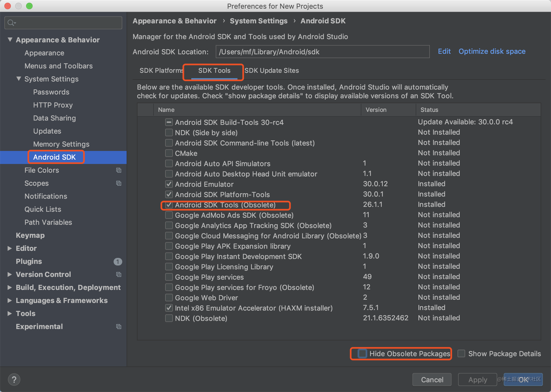
Task: Open the SDK Update Sites tab
Action: click(272, 71)
